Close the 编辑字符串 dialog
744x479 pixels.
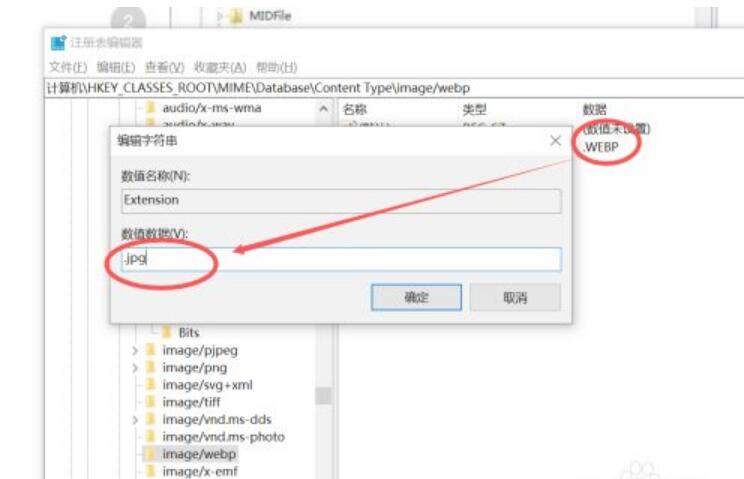click(x=555, y=140)
